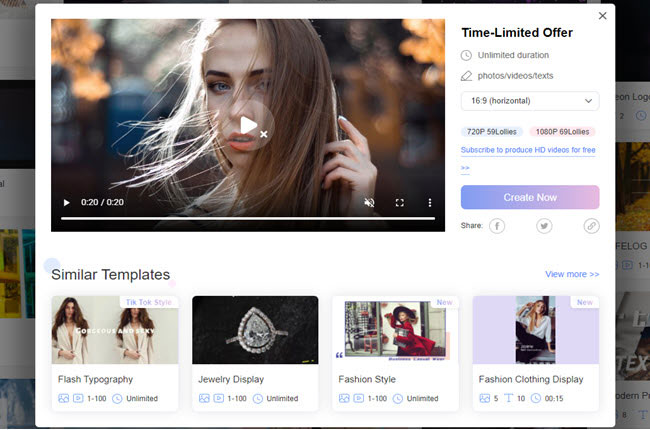Seek on the video progress bar
The image size is (650, 430).
[x=248, y=218]
